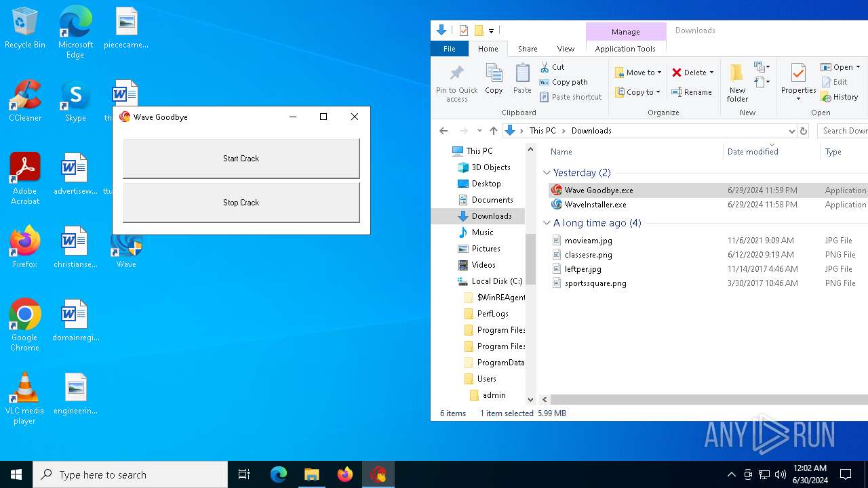868x488 pixels.
Task: Open the Copy to dropdown
Action: coord(637,92)
